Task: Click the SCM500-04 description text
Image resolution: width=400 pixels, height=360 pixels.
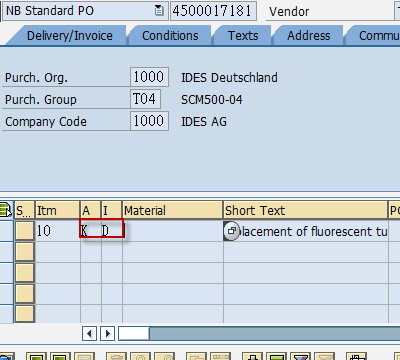Action: [x=212, y=100]
